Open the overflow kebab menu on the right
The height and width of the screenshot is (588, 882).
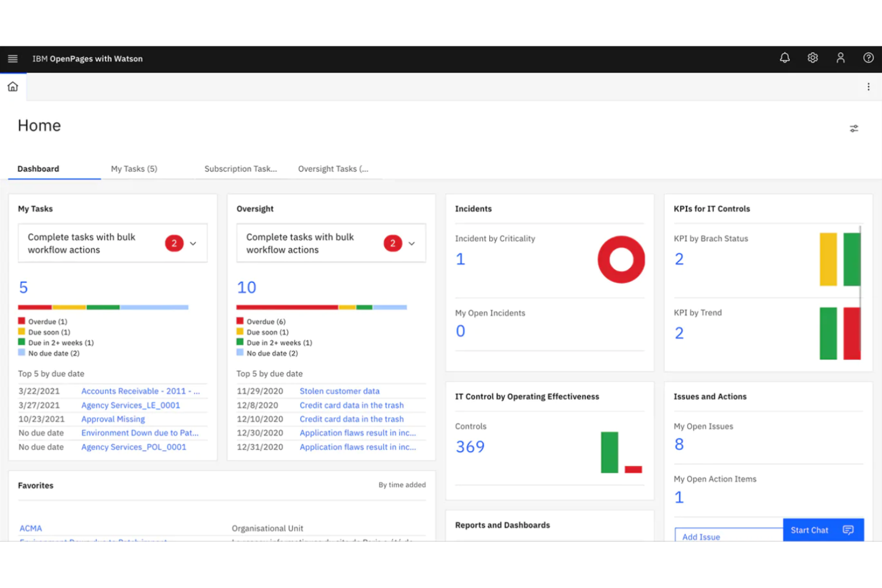coord(868,86)
